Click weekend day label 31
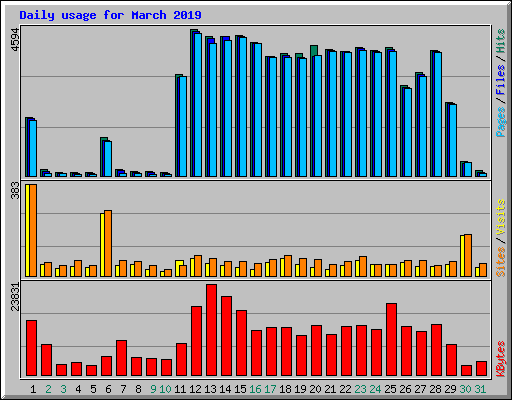 click(480, 389)
